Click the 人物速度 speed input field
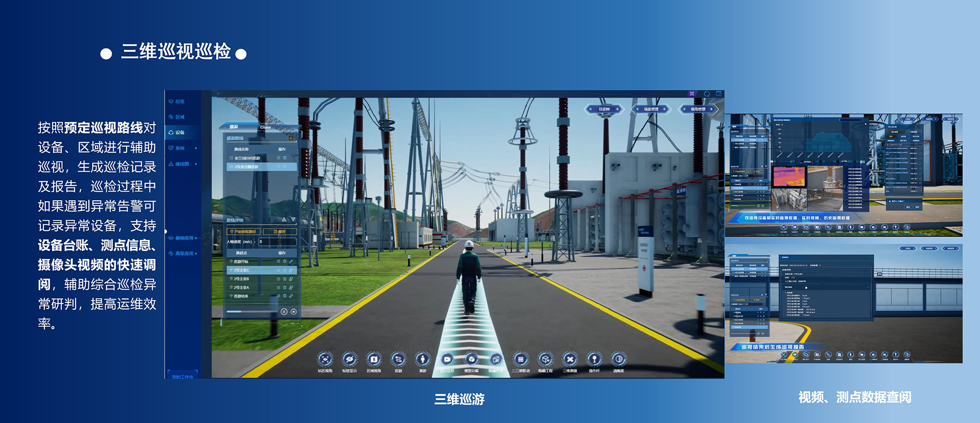This screenshot has height=423, width=980. click(x=277, y=242)
